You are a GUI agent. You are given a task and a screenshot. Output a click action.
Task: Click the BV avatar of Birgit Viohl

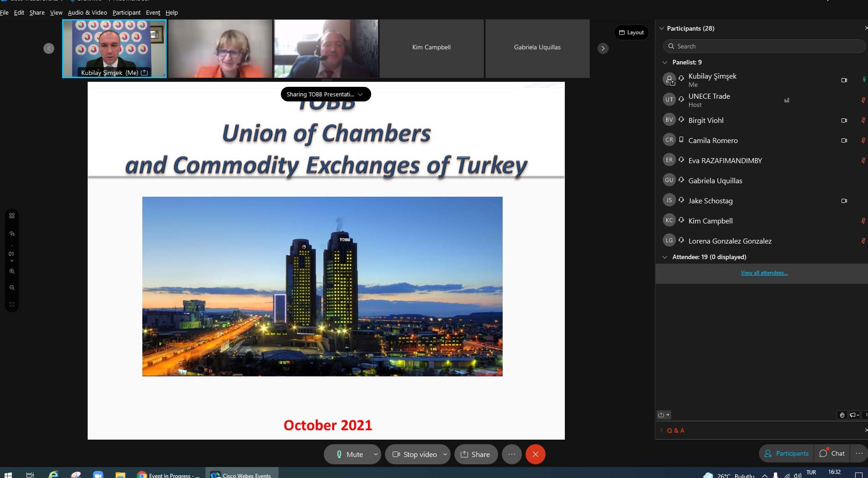tap(669, 120)
